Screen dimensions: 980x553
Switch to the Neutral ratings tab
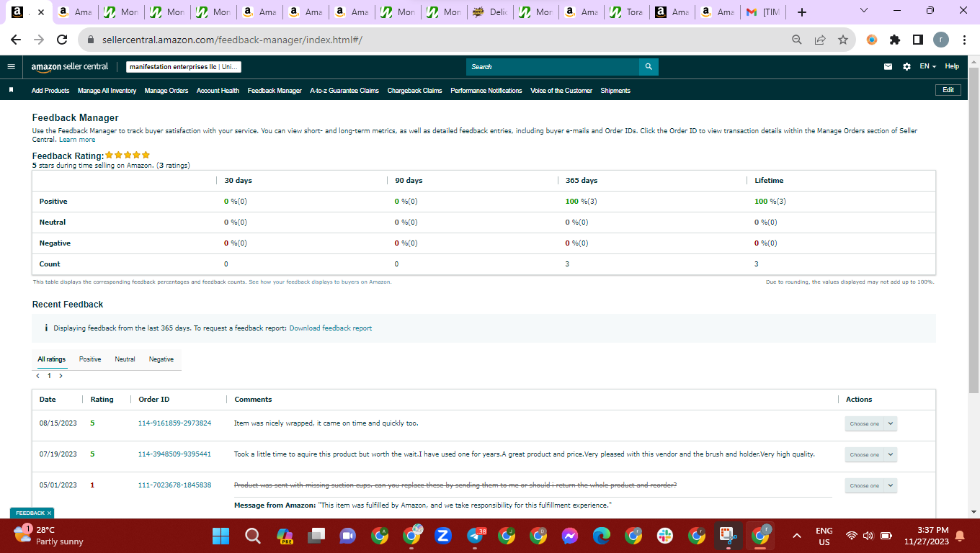[x=125, y=359]
